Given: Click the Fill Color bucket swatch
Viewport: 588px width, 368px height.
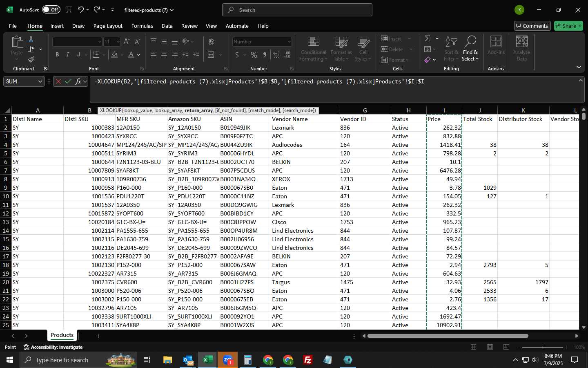Looking at the screenshot, I should pos(115,55).
